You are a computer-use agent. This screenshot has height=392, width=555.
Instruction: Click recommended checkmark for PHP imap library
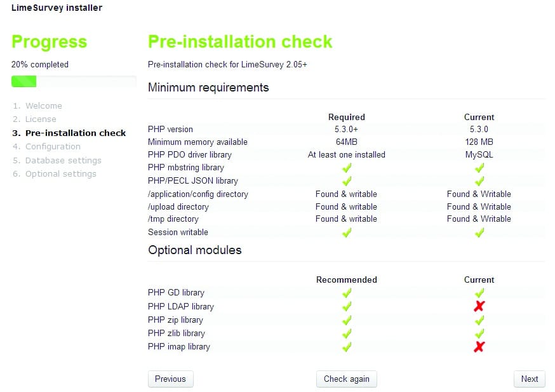coord(347,346)
